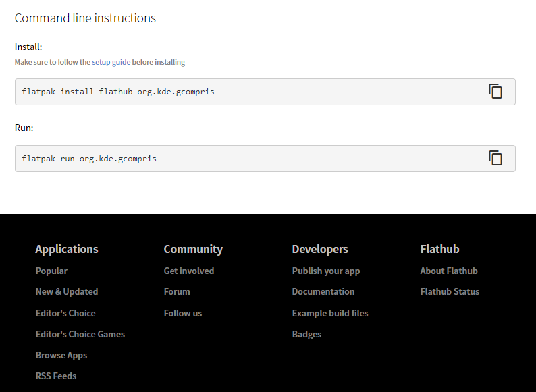This screenshot has width=536, height=392.
Task: Click the Command line instructions heading
Action: tap(85, 18)
